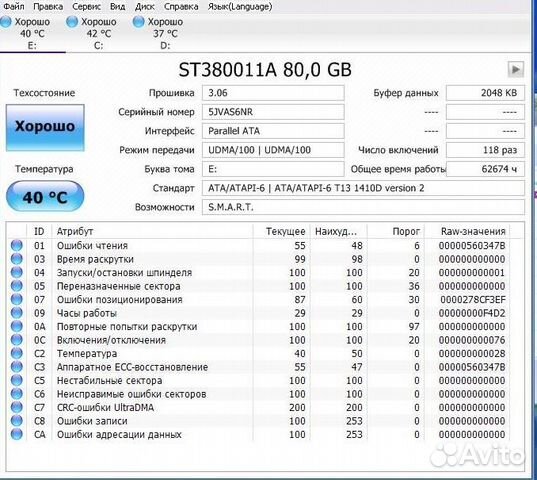
Task: Click status icon for Неисправимые ошибки секторов
Action: [16, 394]
